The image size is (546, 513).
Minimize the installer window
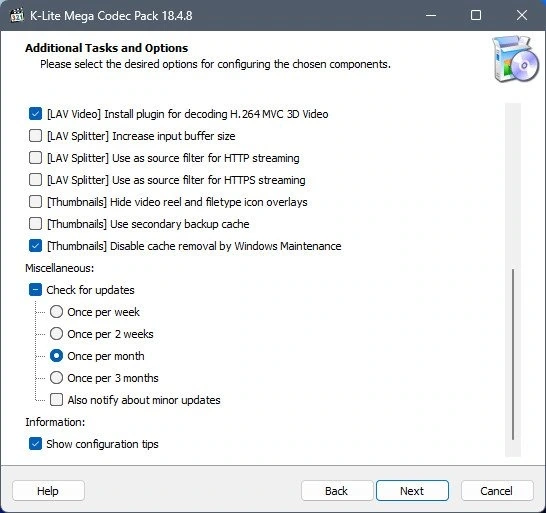pos(431,15)
